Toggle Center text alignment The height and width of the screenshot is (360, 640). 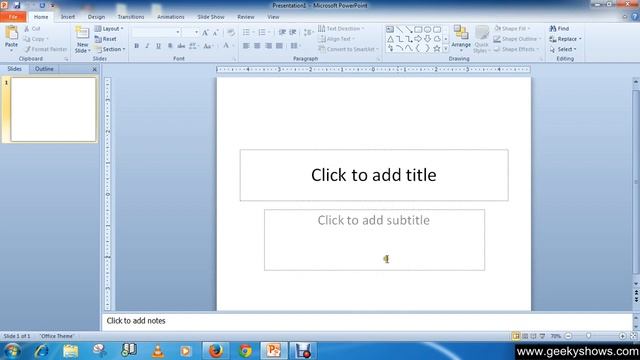(257, 46)
